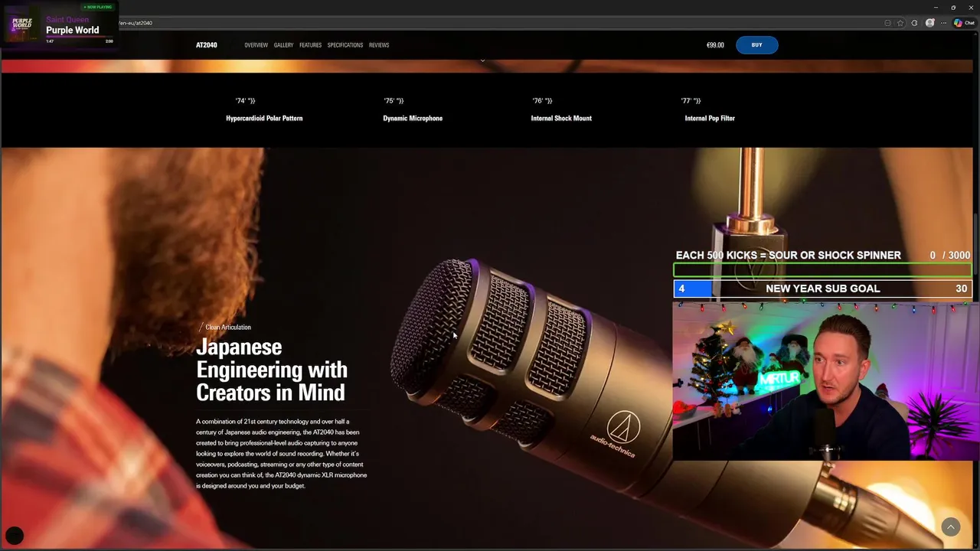Go to the Gallery section
The width and height of the screenshot is (980, 551).
point(283,45)
